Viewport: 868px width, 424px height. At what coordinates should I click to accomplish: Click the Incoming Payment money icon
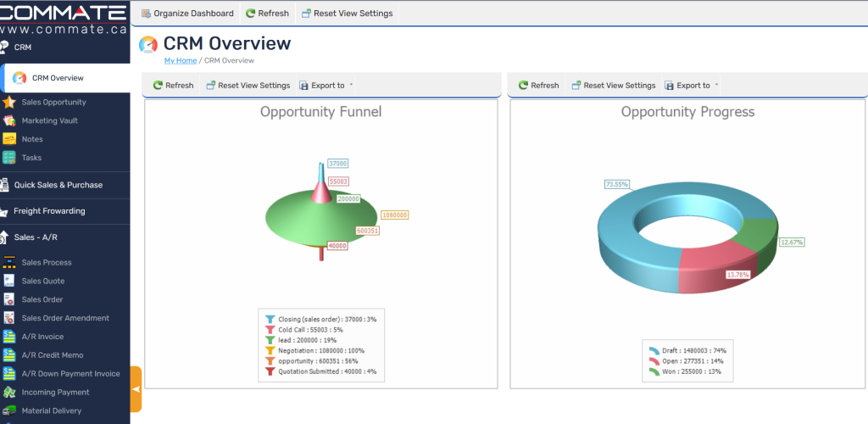click(x=8, y=392)
